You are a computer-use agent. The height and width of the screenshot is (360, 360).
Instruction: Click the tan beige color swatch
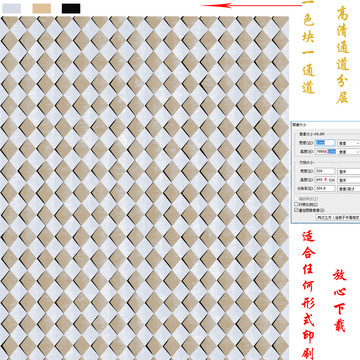pyautogui.click(x=42, y=8)
